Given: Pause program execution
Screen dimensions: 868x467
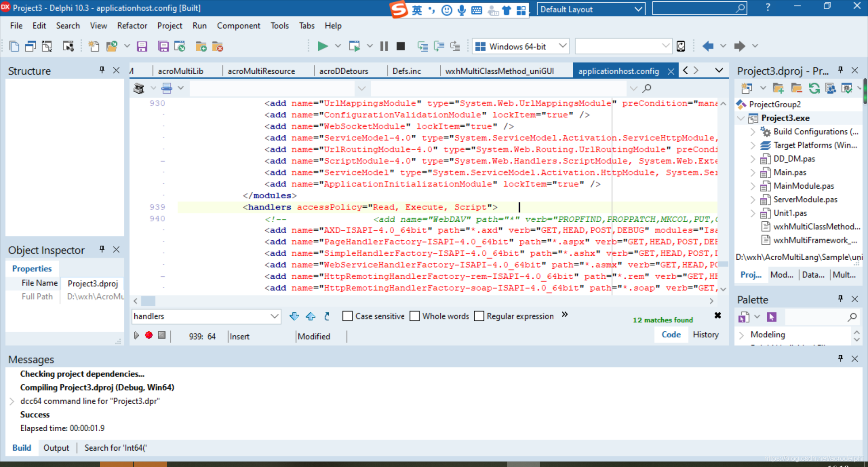Looking at the screenshot, I should pyautogui.click(x=384, y=46).
